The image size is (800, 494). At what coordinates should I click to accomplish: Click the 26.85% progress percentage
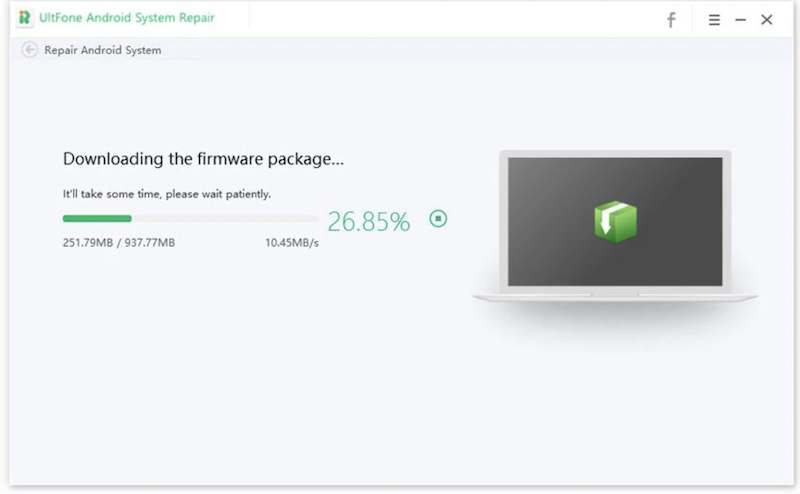(369, 222)
